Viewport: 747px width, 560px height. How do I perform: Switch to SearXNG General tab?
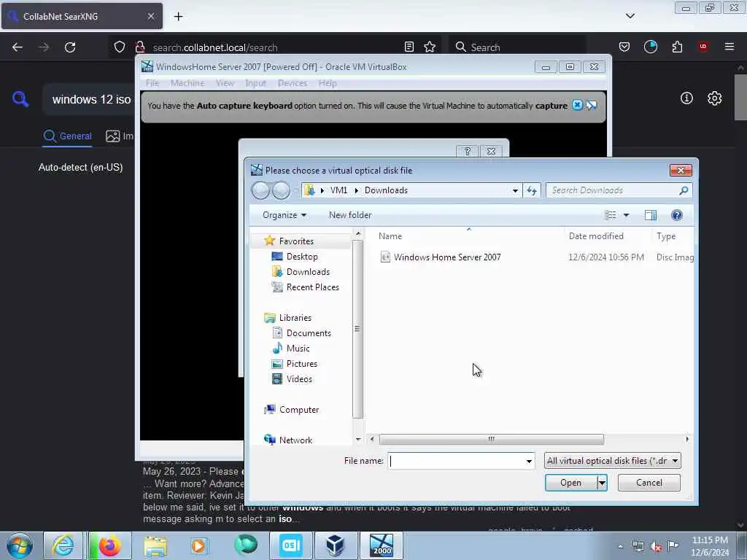[x=67, y=136]
